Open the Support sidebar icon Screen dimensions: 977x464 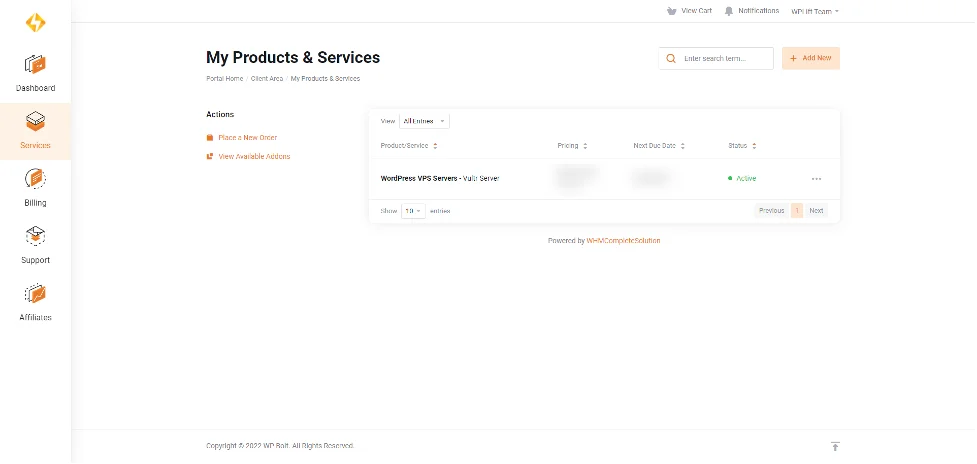click(x=36, y=236)
